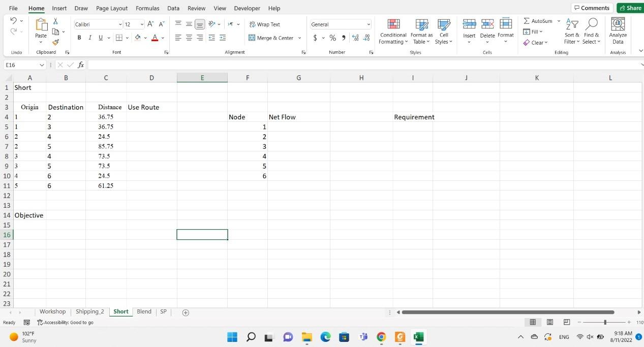
Task: Click zoom in plus button
Action: tap(629, 322)
